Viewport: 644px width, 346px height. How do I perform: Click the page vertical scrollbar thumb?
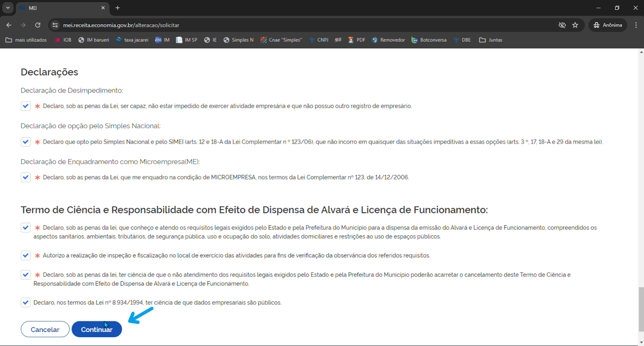click(x=641, y=310)
